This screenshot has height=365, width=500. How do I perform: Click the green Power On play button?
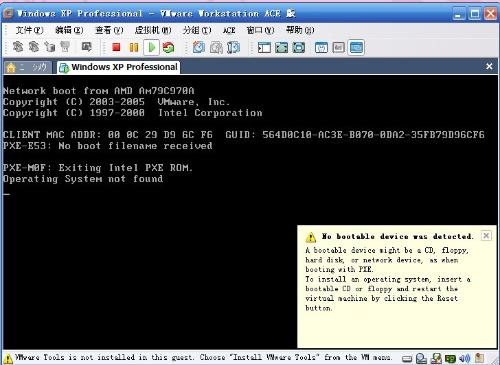tap(151, 47)
